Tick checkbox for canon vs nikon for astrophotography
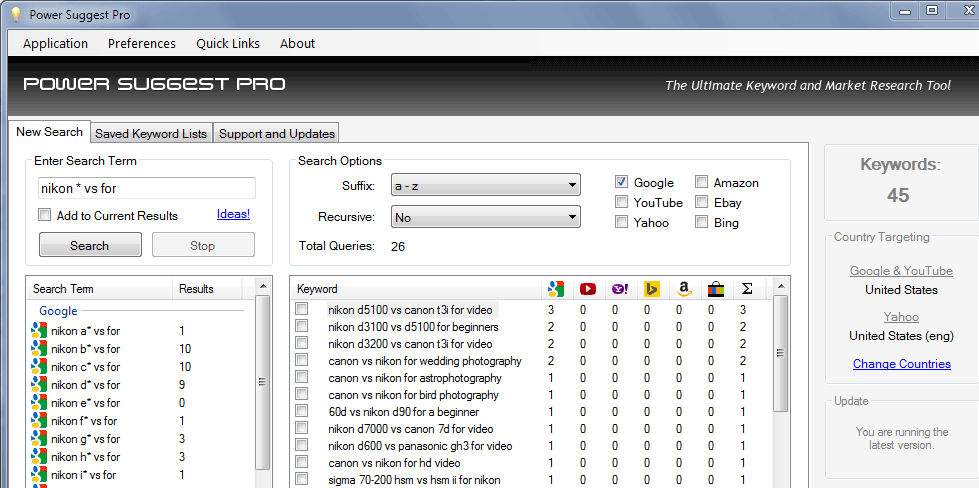 click(x=302, y=377)
